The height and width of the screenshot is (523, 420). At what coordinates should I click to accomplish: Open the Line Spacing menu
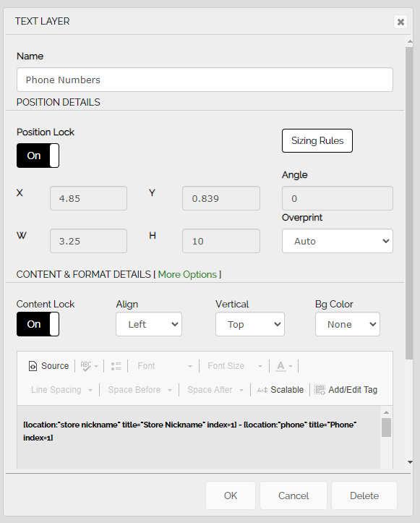tap(61, 390)
